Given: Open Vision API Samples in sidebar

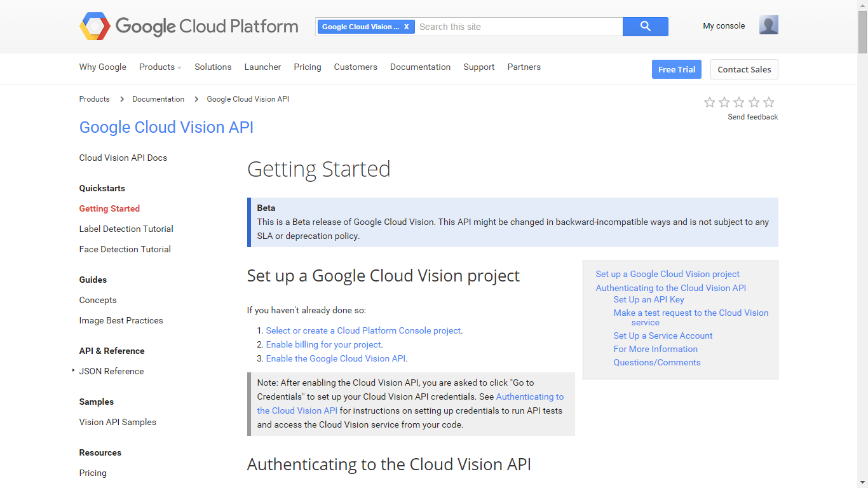Looking at the screenshot, I should point(118,422).
